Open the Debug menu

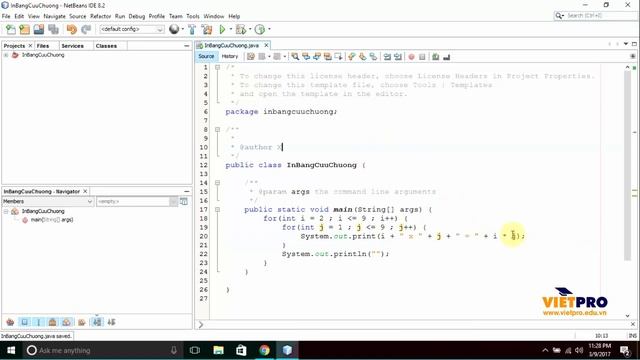point(137,16)
